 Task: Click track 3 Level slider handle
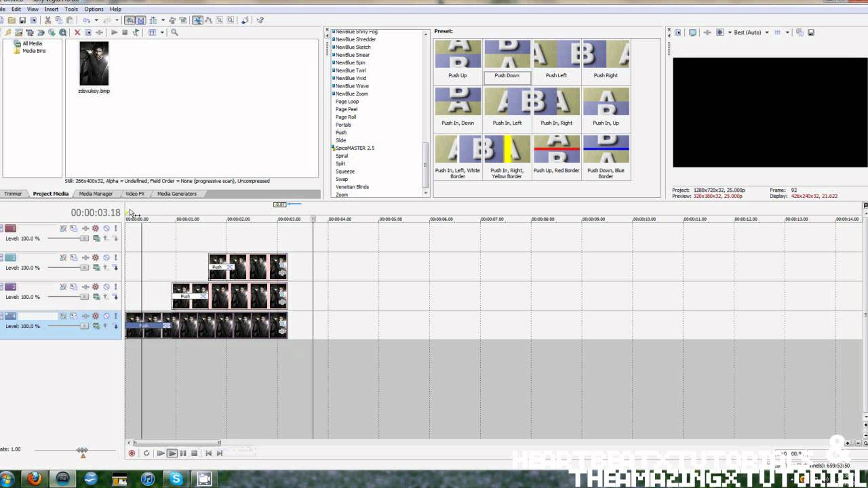(84, 297)
